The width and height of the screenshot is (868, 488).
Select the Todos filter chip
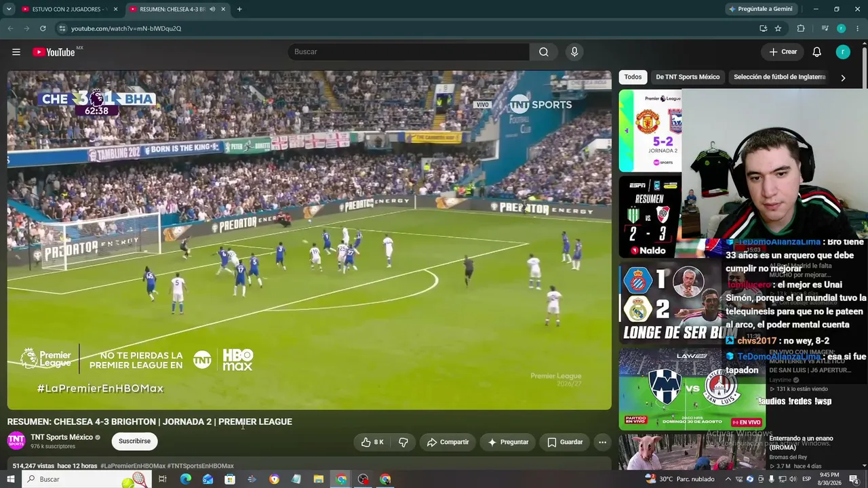[633, 77]
